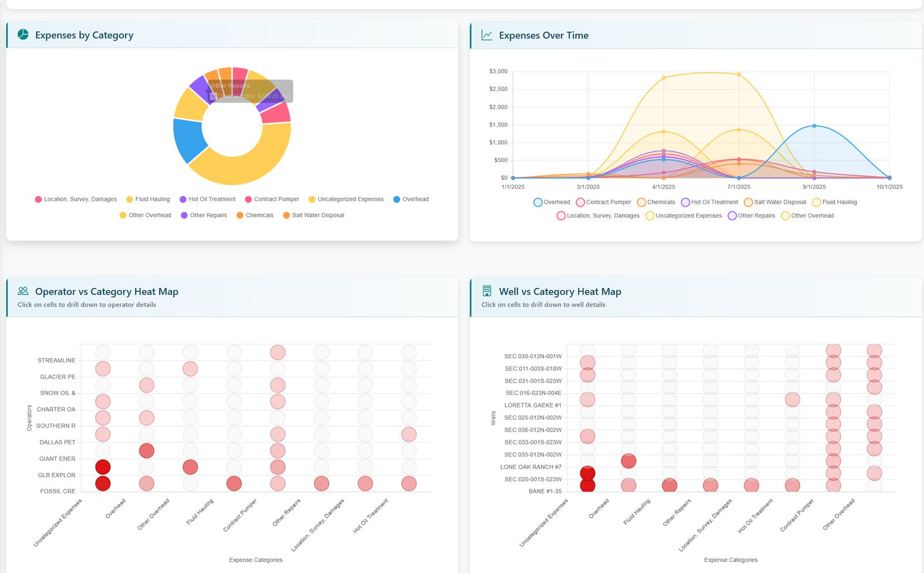This screenshot has height=573, width=924.
Task: Click the people icon beside Operator vs Category Heat Map
Action: point(23,291)
